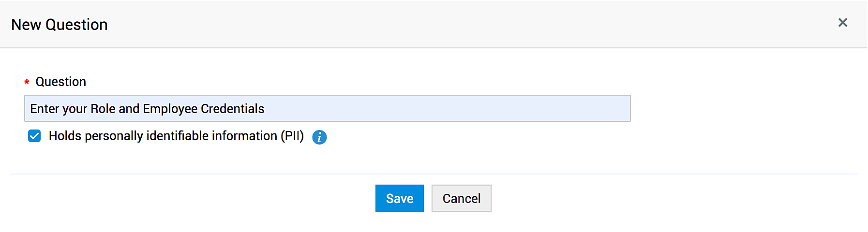Click the "(PII)" text in checkbox label

click(x=292, y=136)
